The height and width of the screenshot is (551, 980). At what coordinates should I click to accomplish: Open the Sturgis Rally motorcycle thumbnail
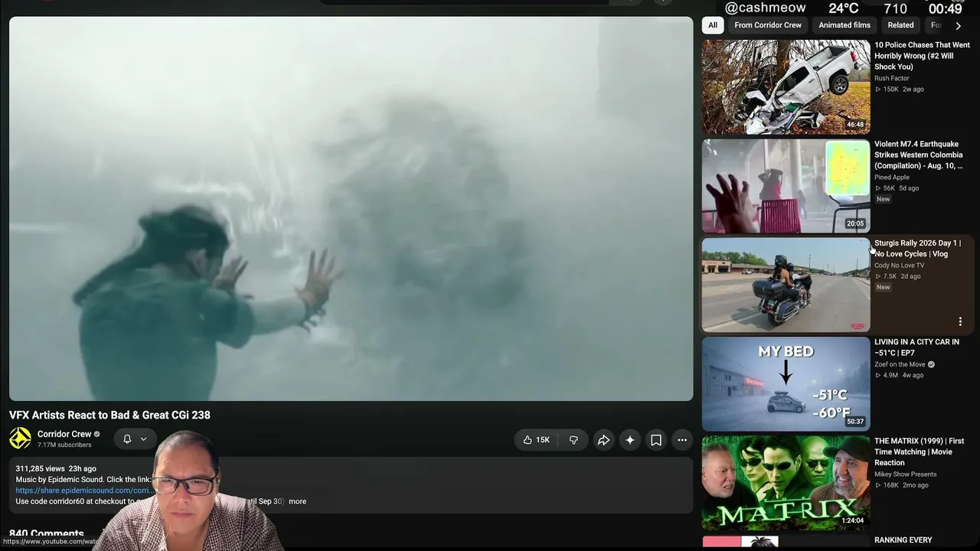click(786, 285)
